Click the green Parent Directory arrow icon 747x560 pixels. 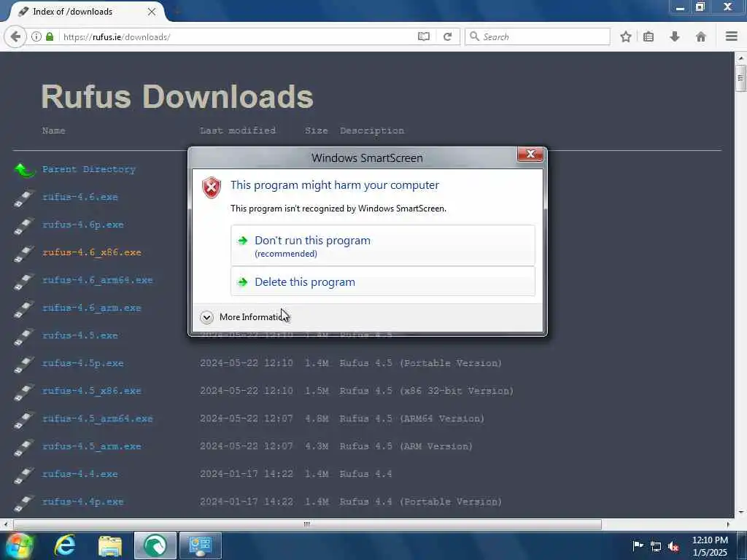click(25, 169)
